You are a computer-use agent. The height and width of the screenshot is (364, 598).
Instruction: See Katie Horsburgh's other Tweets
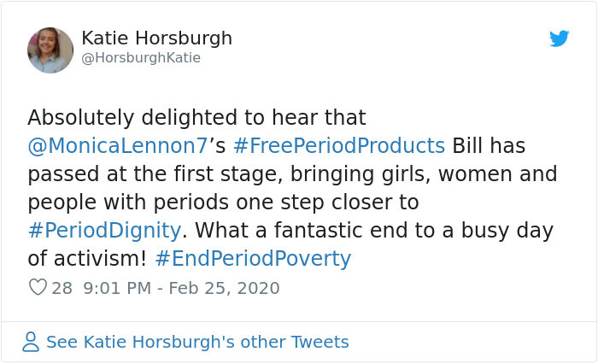pyautogui.click(x=196, y=343)
